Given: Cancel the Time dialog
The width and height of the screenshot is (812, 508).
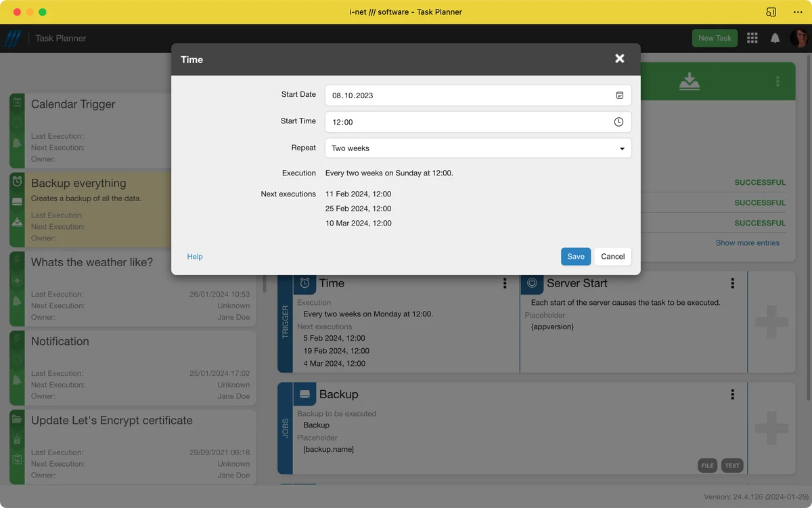Looking at the screenshot, I should click(x=612, y=257).
